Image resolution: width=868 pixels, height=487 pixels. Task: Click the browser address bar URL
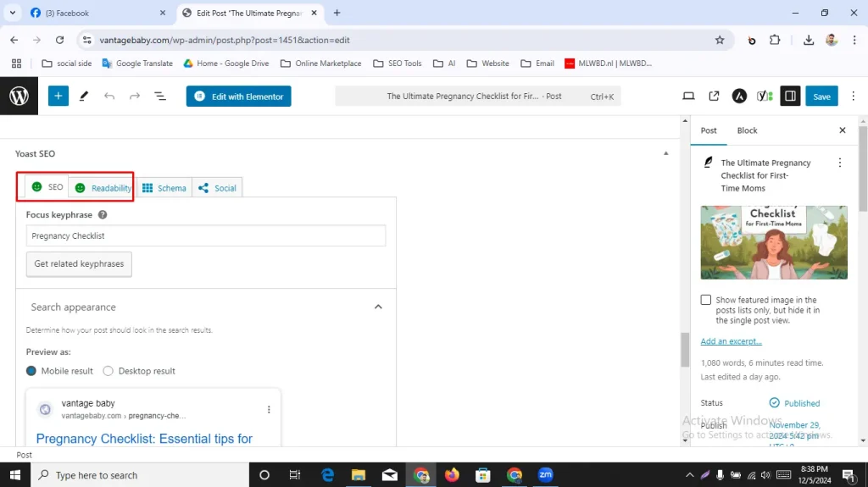coord(224,40)
